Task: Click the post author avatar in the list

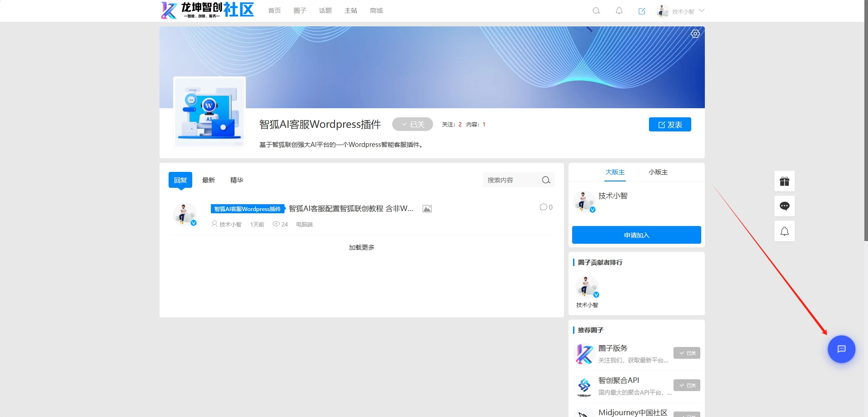Action: 185,215
